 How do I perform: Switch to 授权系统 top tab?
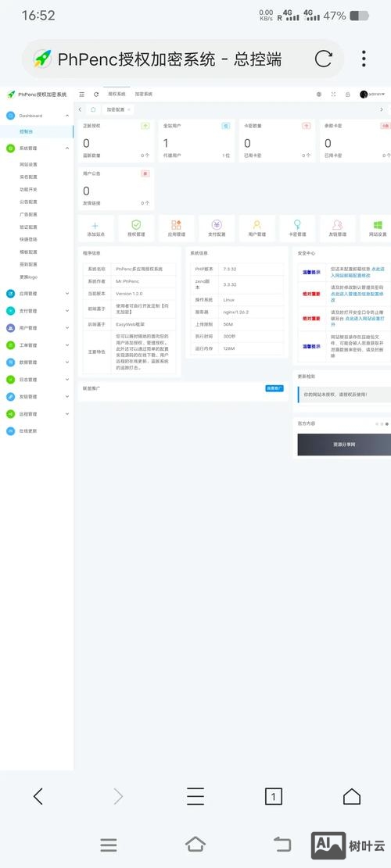tap(117, 94)
